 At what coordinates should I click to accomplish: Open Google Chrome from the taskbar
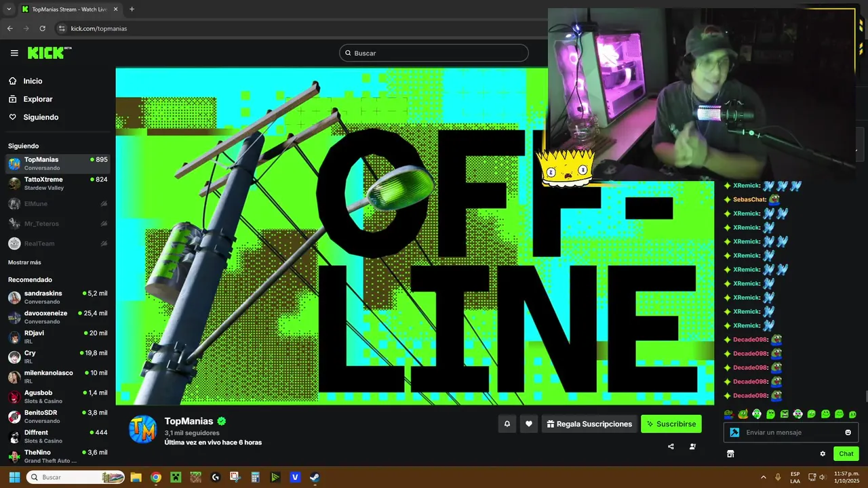point(156,477)
